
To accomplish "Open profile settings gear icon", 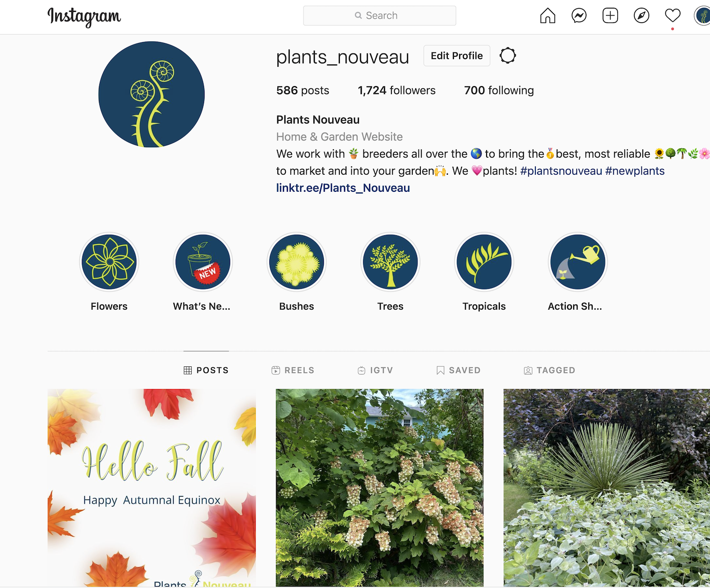I will click(507, 55).
